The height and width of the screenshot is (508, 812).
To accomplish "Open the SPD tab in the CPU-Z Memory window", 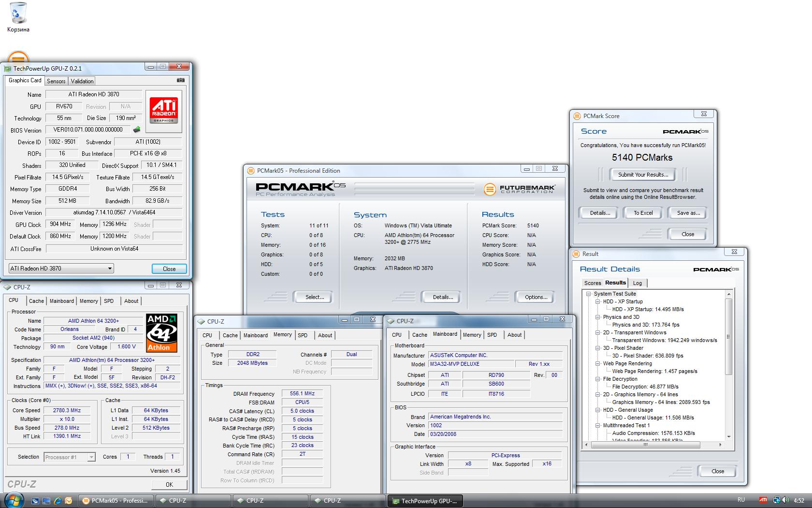I will 303,335.
